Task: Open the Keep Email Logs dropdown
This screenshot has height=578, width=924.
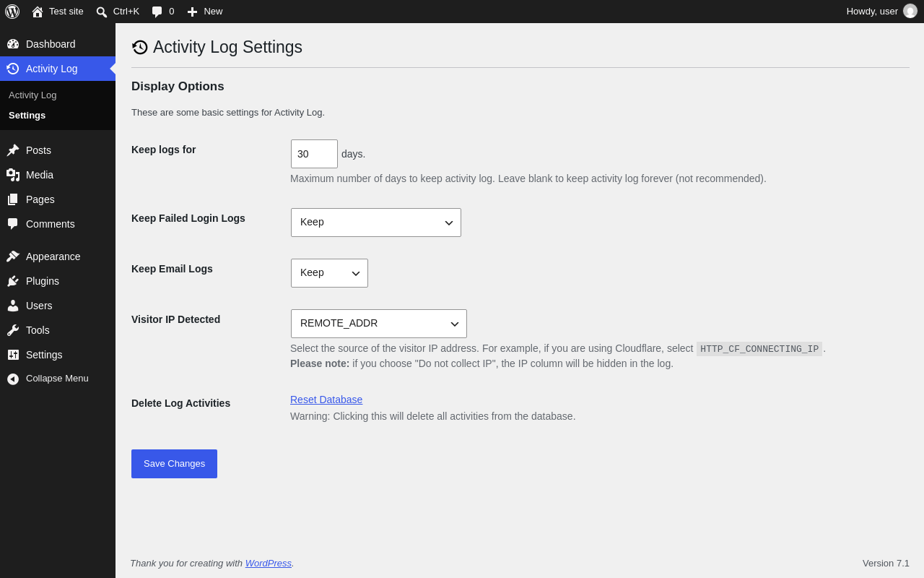Action: 329,273
